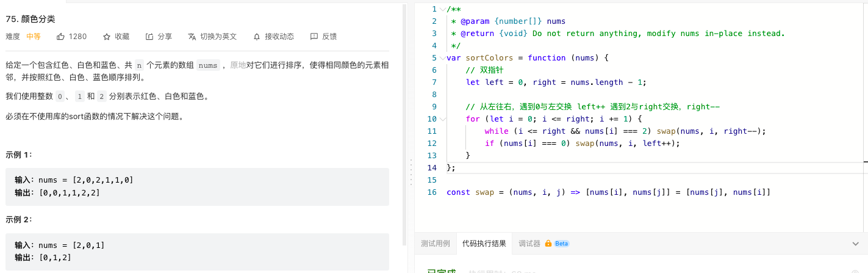Click the for loop line in editor

554,119
